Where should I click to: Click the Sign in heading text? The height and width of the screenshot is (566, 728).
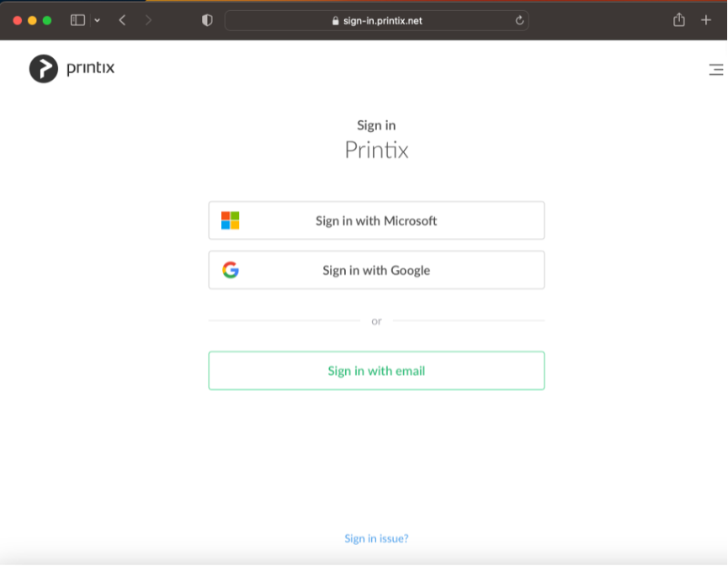point(376,125)
